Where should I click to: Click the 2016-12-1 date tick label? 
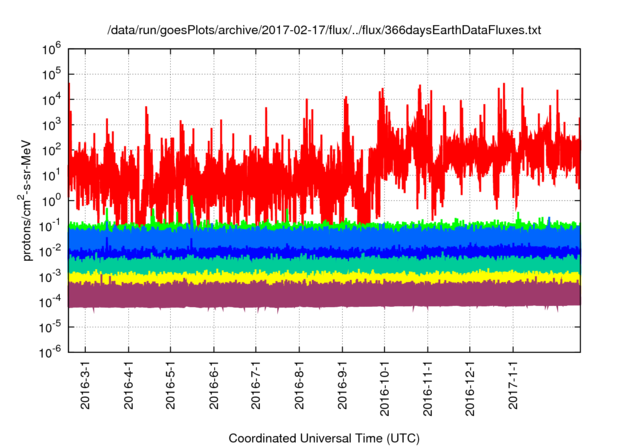pos(470,388)
